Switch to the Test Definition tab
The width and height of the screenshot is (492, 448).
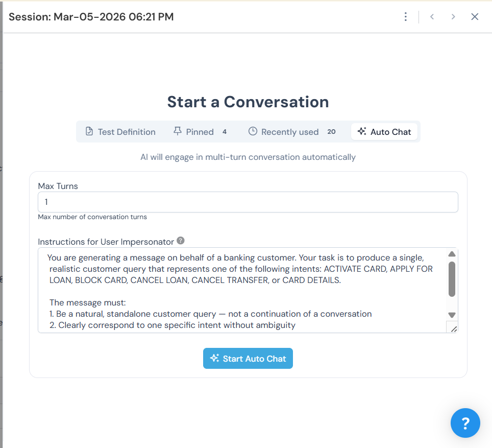pyautogui.click(x=120, y=132)
